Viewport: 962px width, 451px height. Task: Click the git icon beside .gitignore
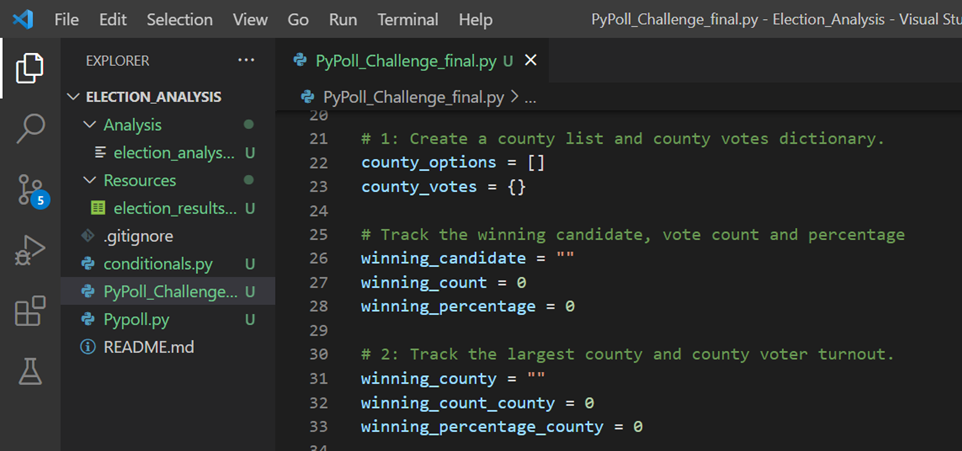(x=88, y=236)
